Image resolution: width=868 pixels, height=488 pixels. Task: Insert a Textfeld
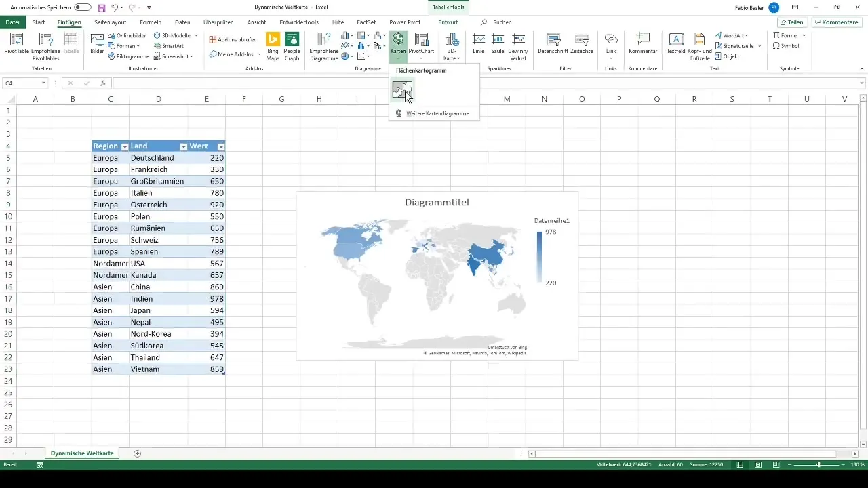click(x=676, y=43)
